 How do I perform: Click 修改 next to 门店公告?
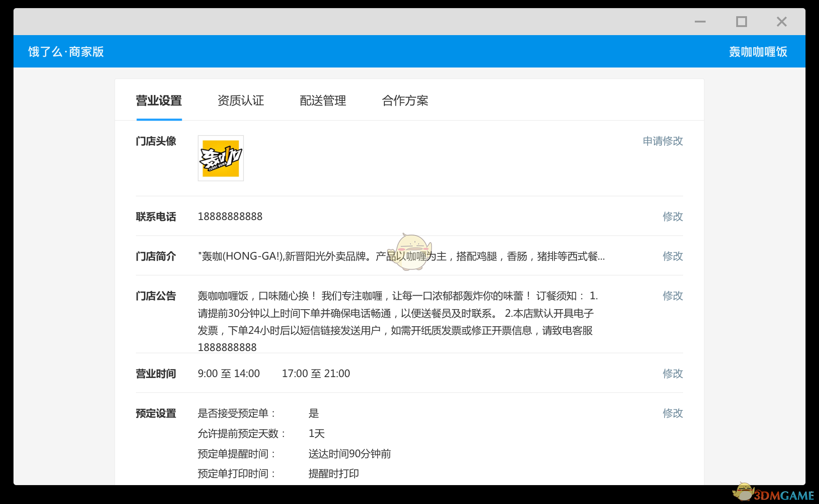pyautogui.click(x=672, y=296)
